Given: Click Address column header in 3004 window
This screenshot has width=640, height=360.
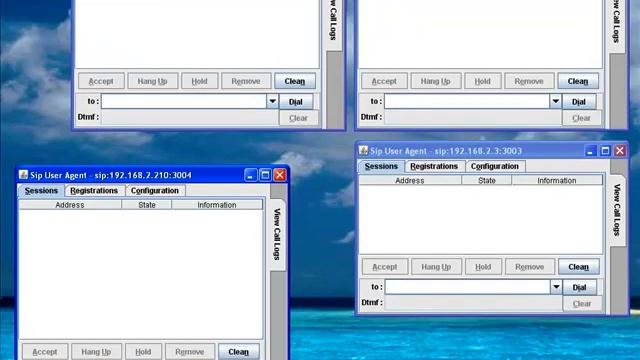Looking at the screenshot, I should [70, 205].
